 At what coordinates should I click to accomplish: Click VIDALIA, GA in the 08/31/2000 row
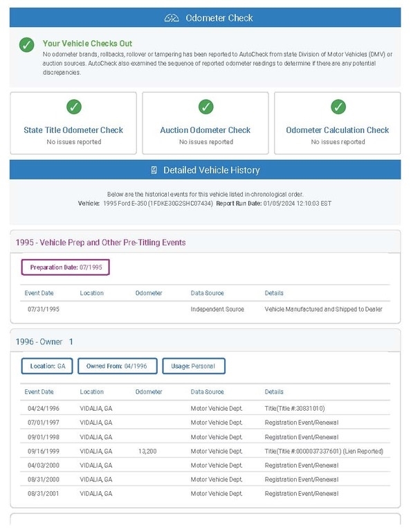[x=96, y=480]
